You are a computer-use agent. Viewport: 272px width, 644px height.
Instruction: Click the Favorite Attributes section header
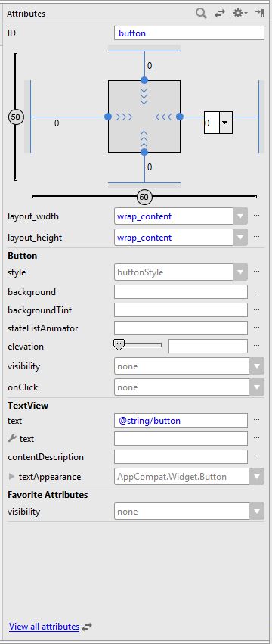[x=48, y=494]
